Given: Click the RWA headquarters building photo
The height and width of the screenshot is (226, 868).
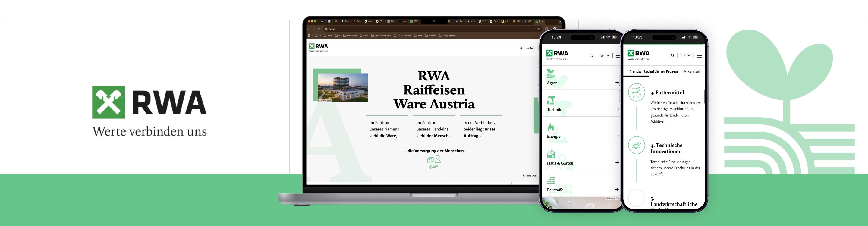Looking at the screenshot, I should 343,87.
